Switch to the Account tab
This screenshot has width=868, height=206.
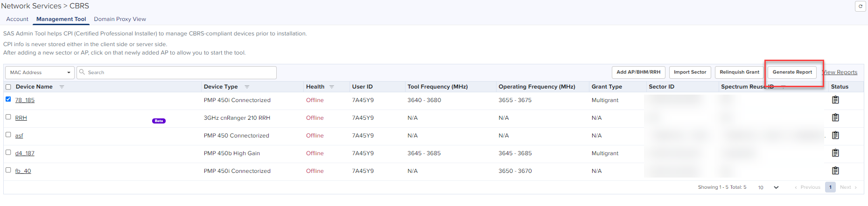tap(17, 19)
